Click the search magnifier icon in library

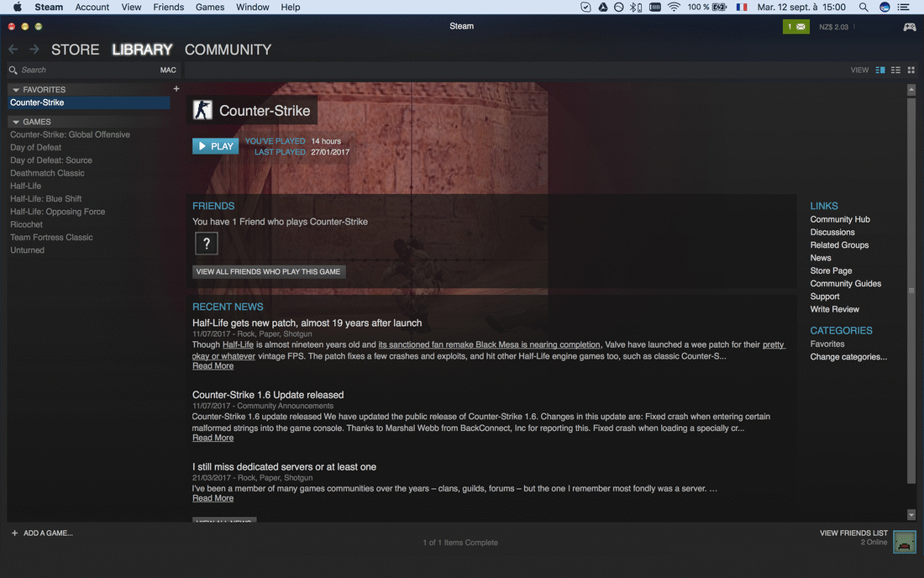[x=13, y=70]
